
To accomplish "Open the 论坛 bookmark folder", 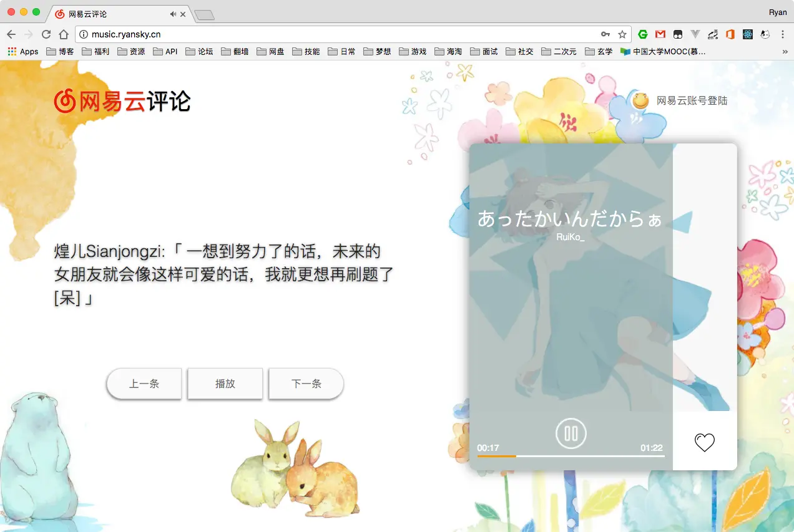I will [200, 52].
